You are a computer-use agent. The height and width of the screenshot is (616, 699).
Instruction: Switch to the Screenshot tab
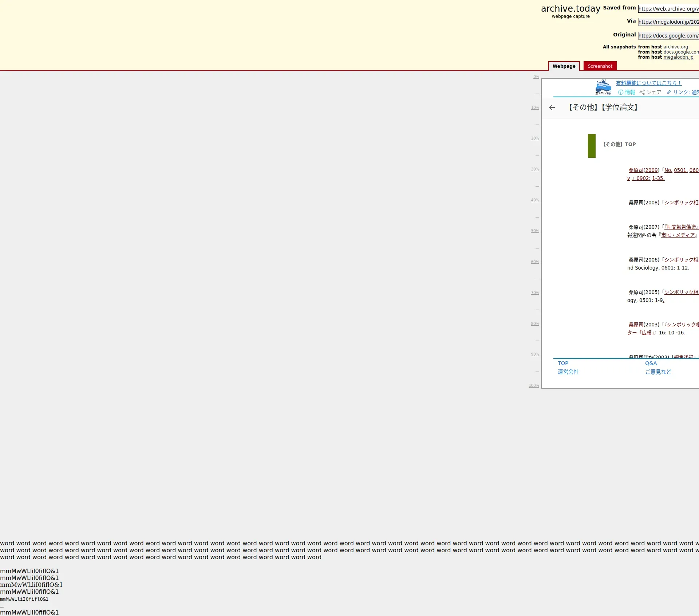click(600, 66)
